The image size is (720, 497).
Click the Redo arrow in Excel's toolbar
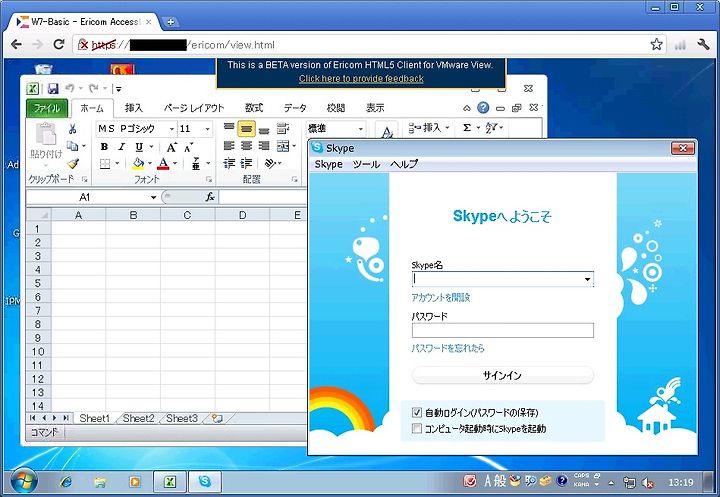(94, 88)
